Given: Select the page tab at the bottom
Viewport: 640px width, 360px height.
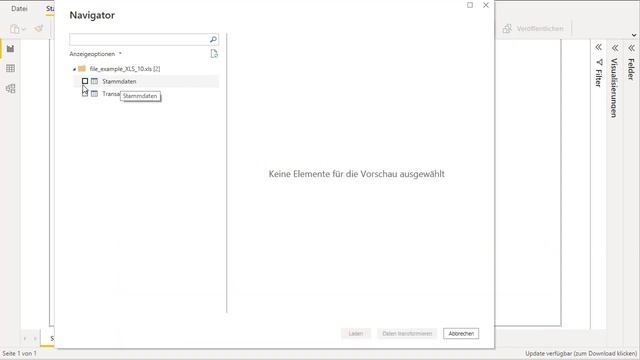Looking at the screenshot, I should tap(48, 338).
